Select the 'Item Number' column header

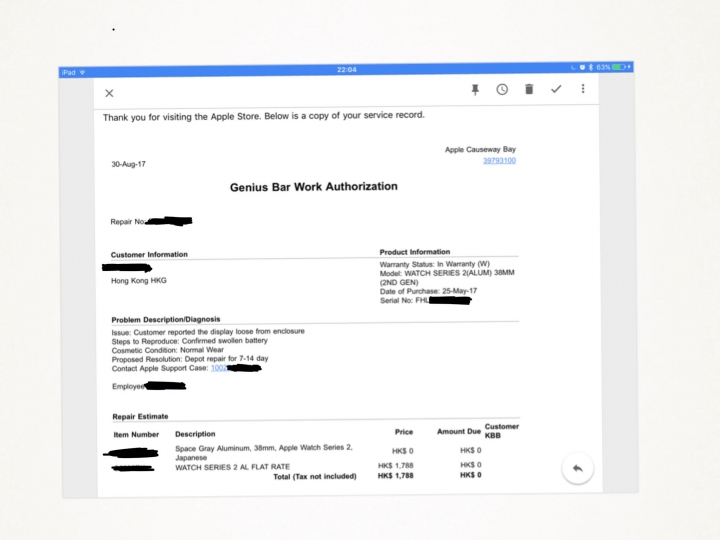136,434
